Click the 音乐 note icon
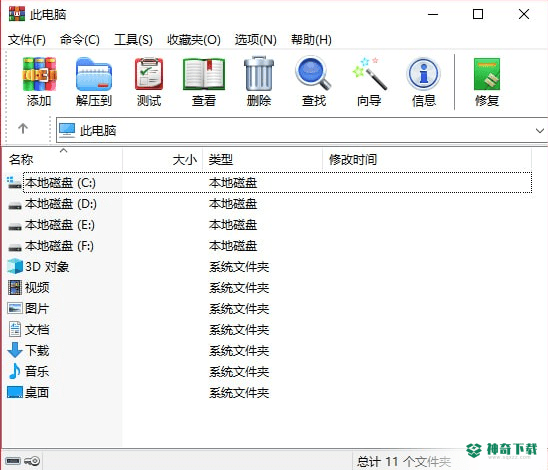Screen dimensions: 548x470 (x=15, y=371)
